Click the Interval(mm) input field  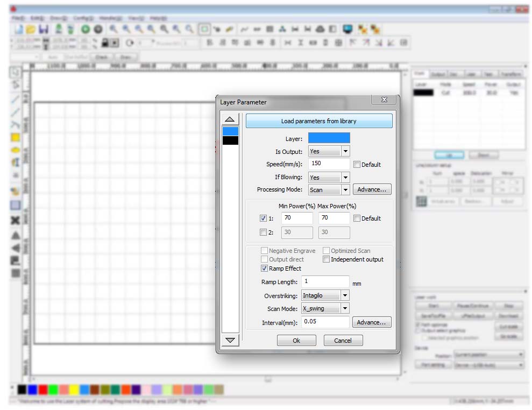pos(325,322)
